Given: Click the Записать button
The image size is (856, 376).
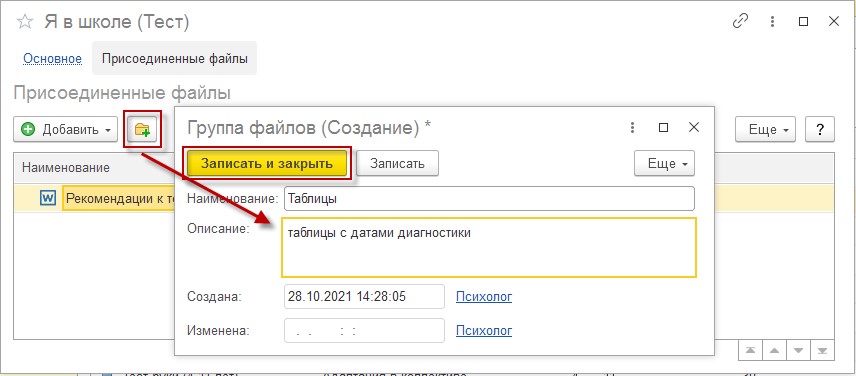Looking at the screenshot, I should [397, 163].
